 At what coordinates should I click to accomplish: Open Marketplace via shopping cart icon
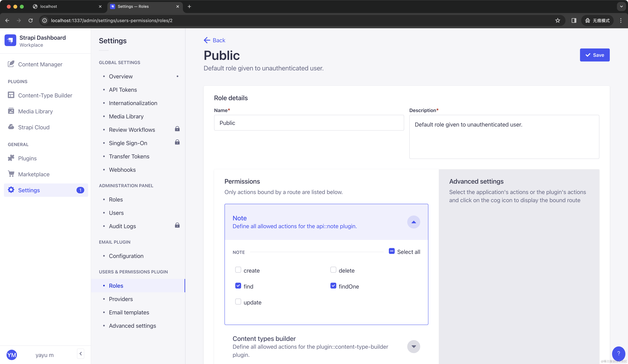click(x=11, y=174)
